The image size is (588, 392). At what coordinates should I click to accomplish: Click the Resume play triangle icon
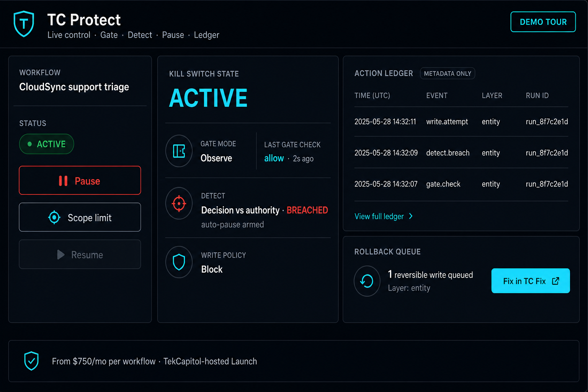(x=60, y=255)
